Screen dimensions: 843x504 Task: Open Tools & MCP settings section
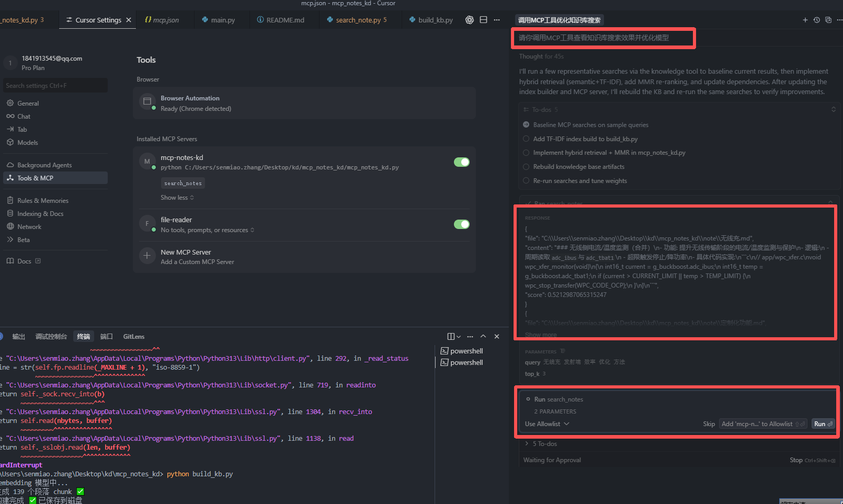(55, 178)
